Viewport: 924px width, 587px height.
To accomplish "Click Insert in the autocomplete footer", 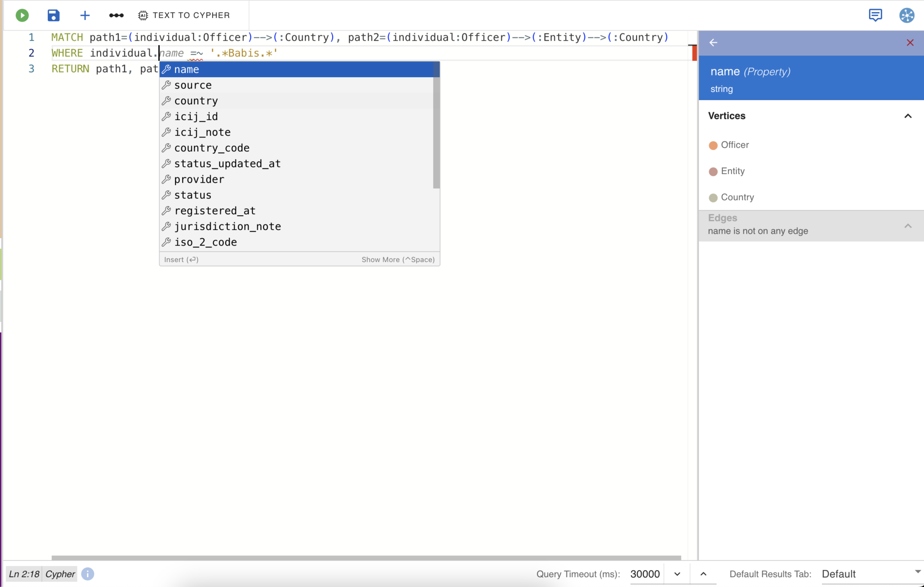I will (x=181, y=259).
